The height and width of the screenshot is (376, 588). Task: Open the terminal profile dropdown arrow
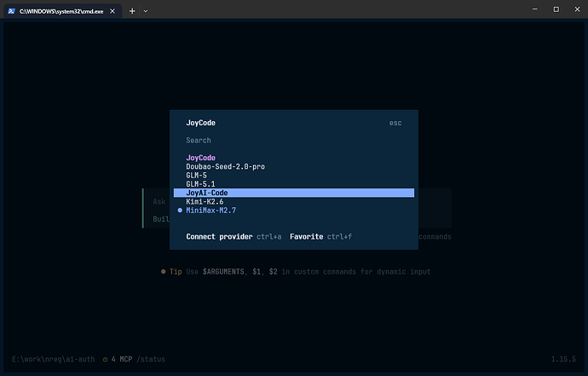coord(146,11)
